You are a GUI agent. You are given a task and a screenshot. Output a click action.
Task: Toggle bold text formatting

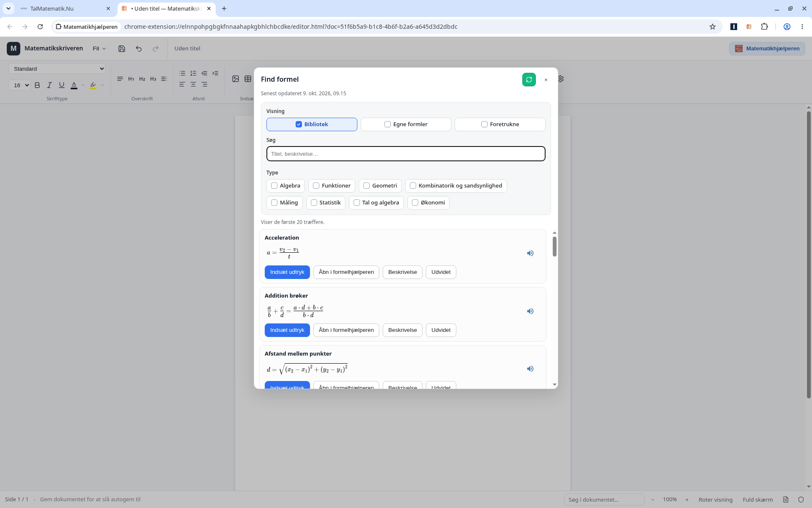coord(37,85)
